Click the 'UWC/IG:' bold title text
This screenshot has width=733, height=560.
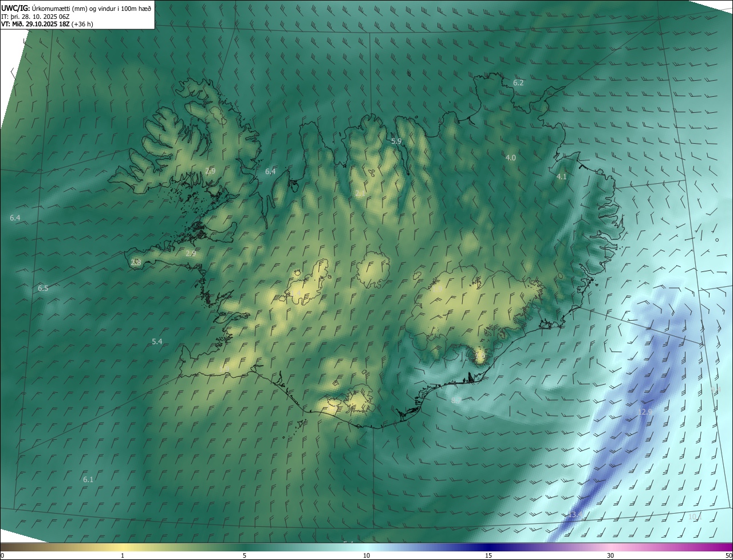click(x=15, y=8)
